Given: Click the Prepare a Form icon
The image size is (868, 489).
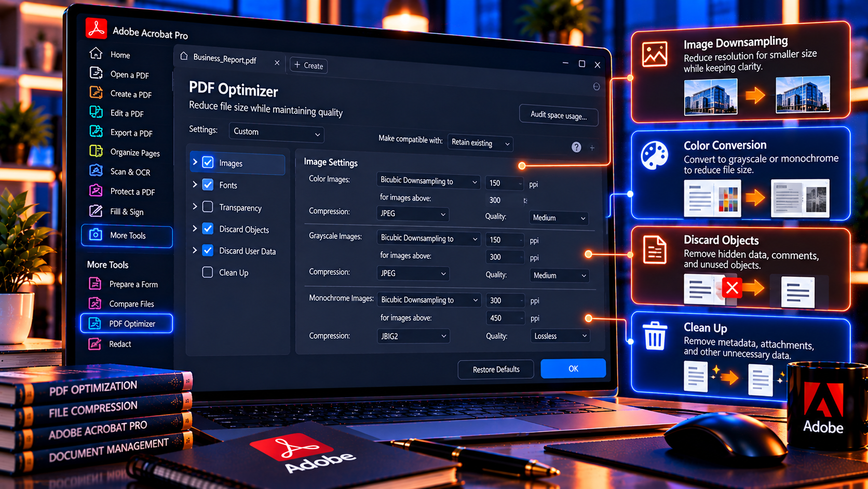Looking at the screenshot, I should click(x=95, y=283).
